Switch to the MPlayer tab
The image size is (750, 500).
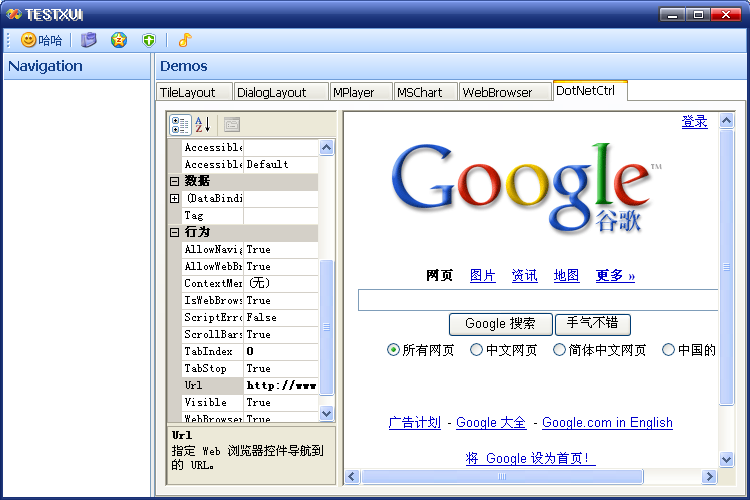coord(361,92)
